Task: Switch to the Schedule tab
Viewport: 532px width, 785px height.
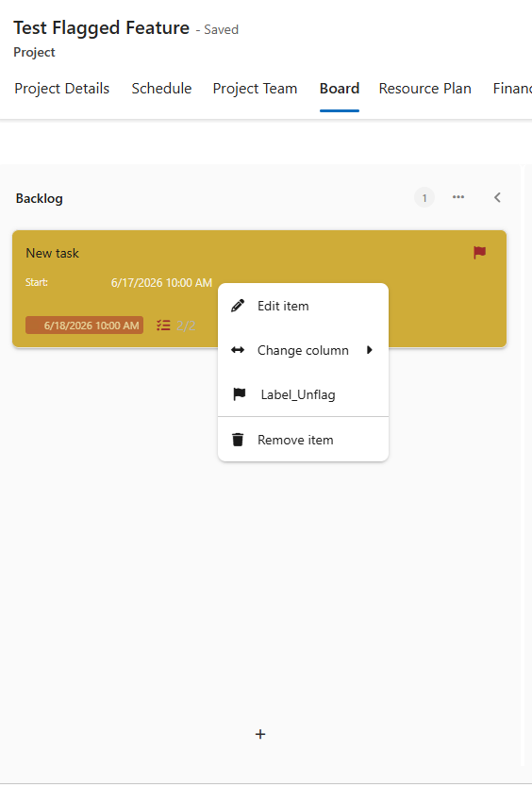Action: coord(161,89)
